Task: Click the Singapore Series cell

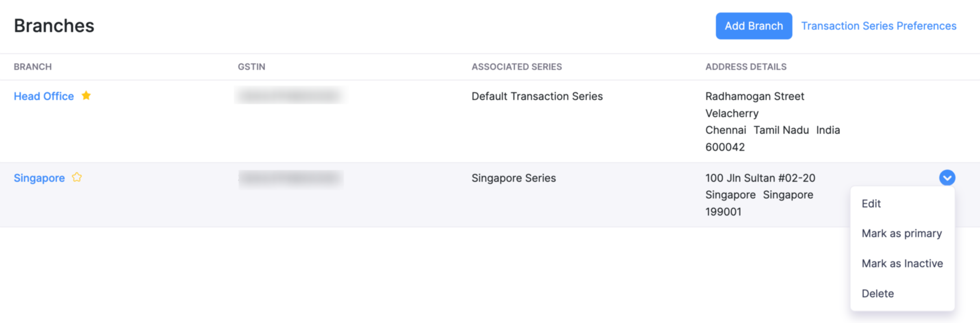Action: pos(513,178)
